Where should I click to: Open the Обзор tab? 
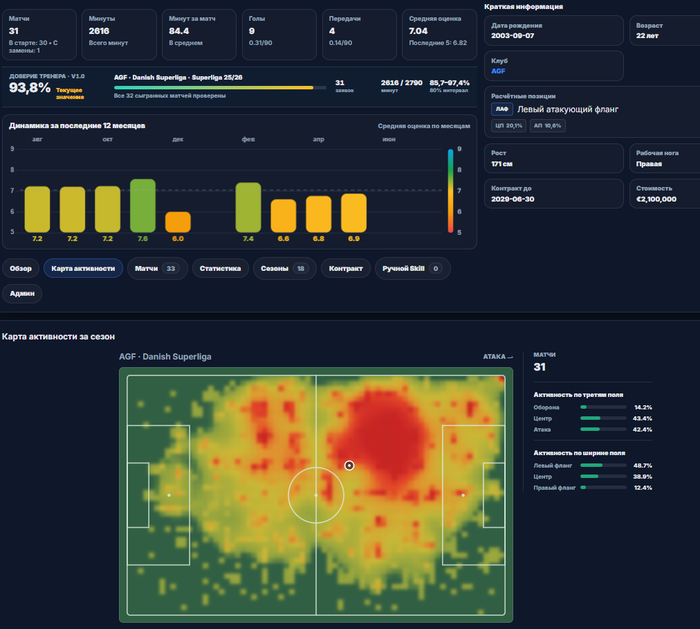(21, 268)
